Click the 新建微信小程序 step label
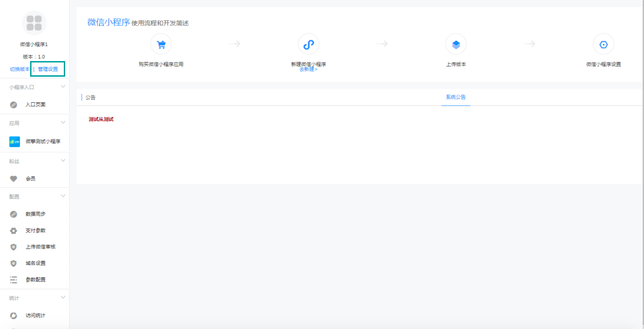This screenshot has width=644, height=329. pyautogui.click(x=308, y=64)
